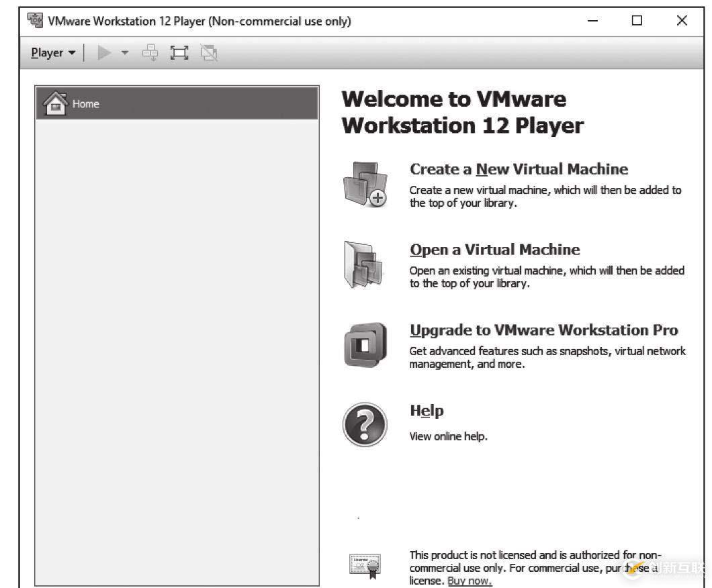The width and height of the screenshot is (712, 588).
Task: Select Home in the library list
Action: point(177,103)
